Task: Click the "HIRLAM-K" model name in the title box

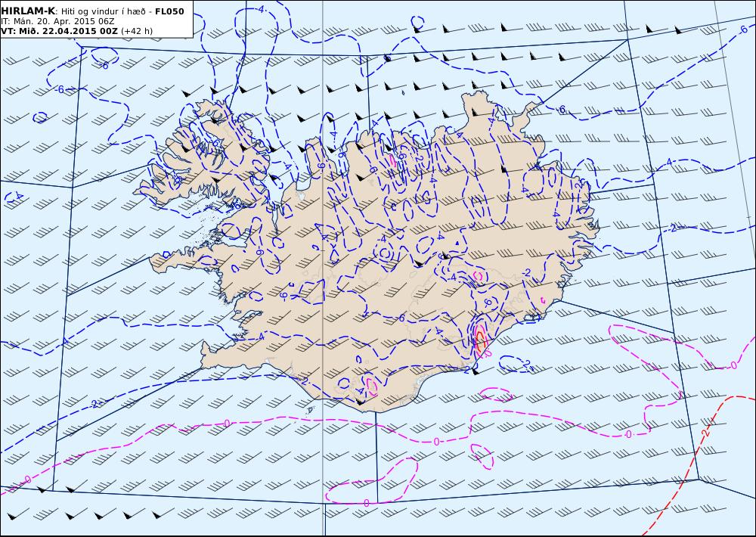Action: (28, 11)
